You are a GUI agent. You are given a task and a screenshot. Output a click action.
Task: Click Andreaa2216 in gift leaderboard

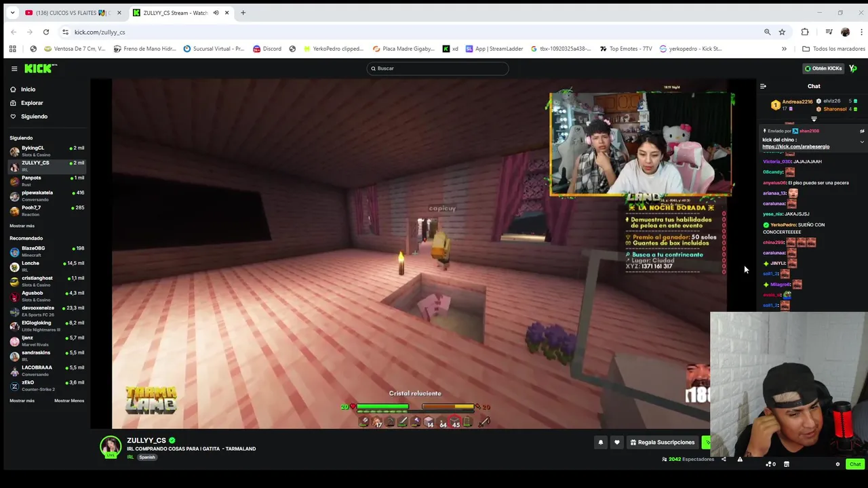[797, 102]
